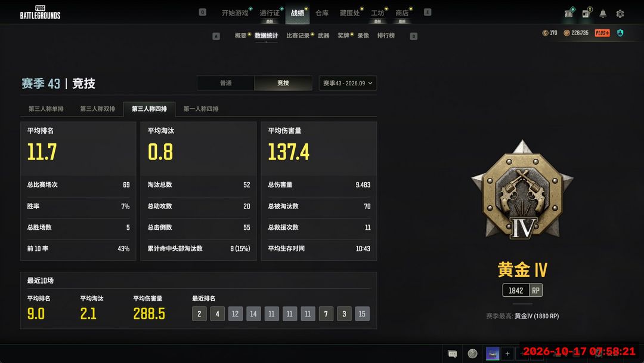The image size is (644, 363).
Task: Select the 第三人称单排 tab
Action: point(46,109)
